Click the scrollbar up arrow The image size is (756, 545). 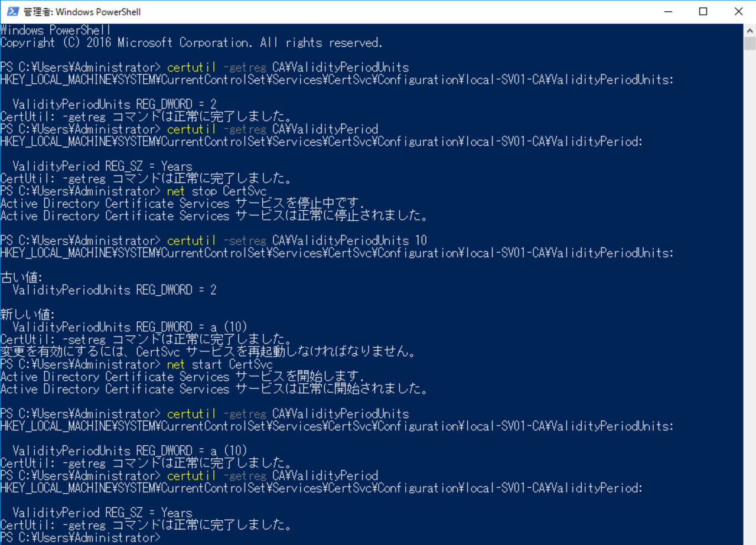[750, 30]
